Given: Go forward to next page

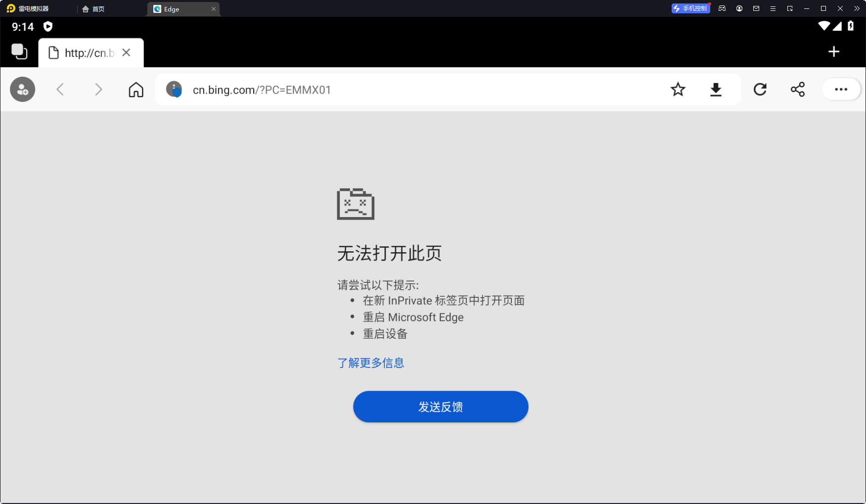Looking at the screenshot, I should (x=98, y=90).
